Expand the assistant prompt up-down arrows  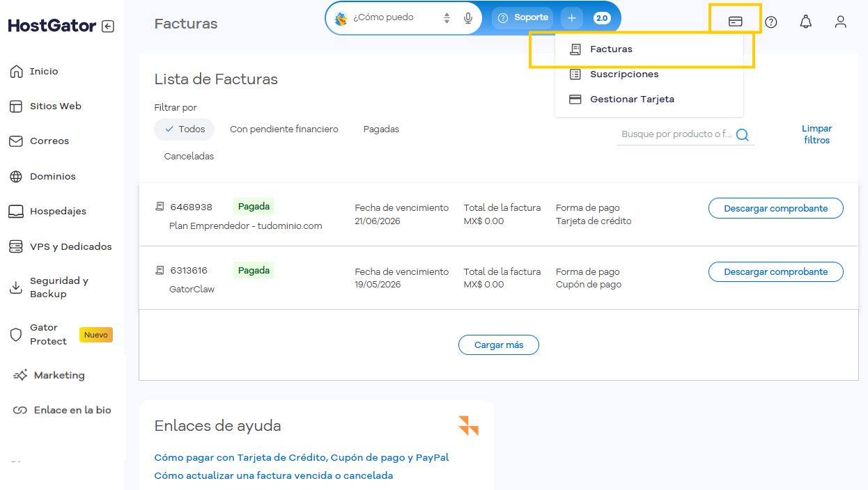447,18
